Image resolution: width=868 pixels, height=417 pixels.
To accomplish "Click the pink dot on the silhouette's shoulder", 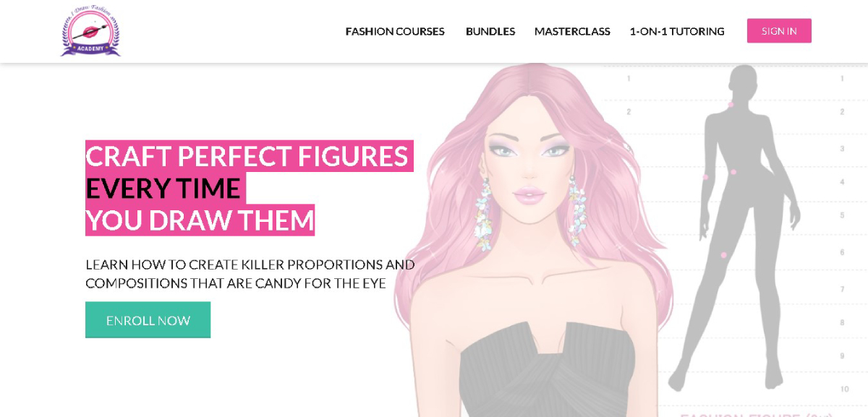I will point(731,105).
